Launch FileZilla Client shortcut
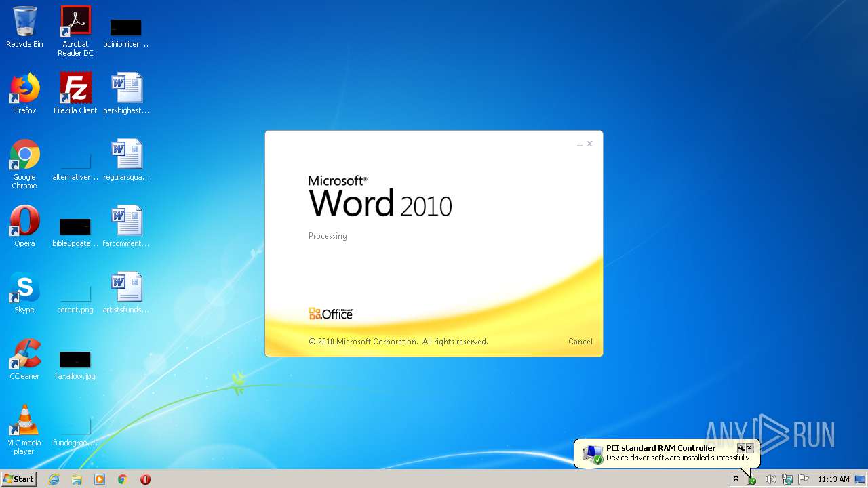The height and width of the screenshot is (488, 868). [x=75, y=94]
